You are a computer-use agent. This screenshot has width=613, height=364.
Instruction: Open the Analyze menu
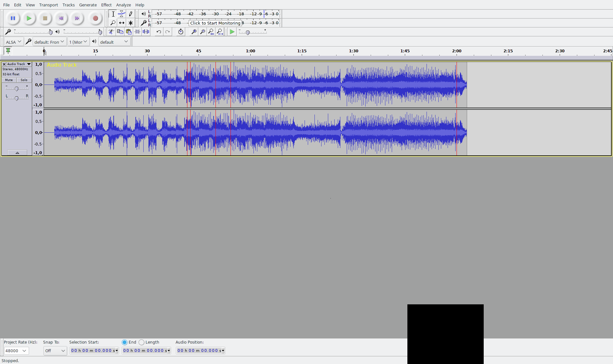124,5
